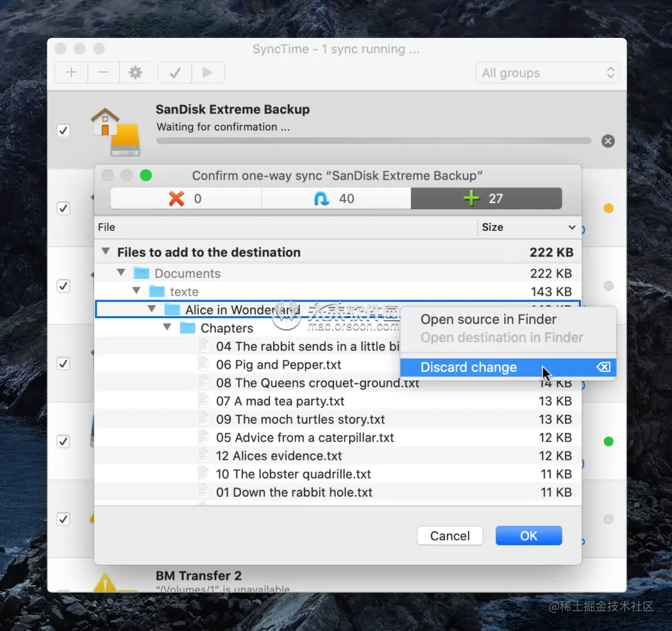
Task: Choose Discard change from context menu
Action: [x=509, y=367]
